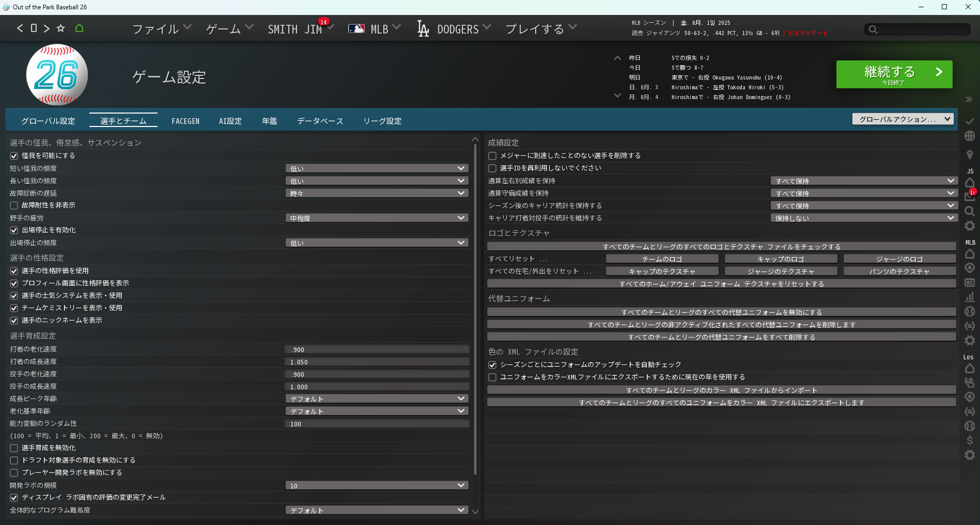Click the dollar sign icon in sidebar
Screen dimensions: 980x525
[x=970, y=440]
